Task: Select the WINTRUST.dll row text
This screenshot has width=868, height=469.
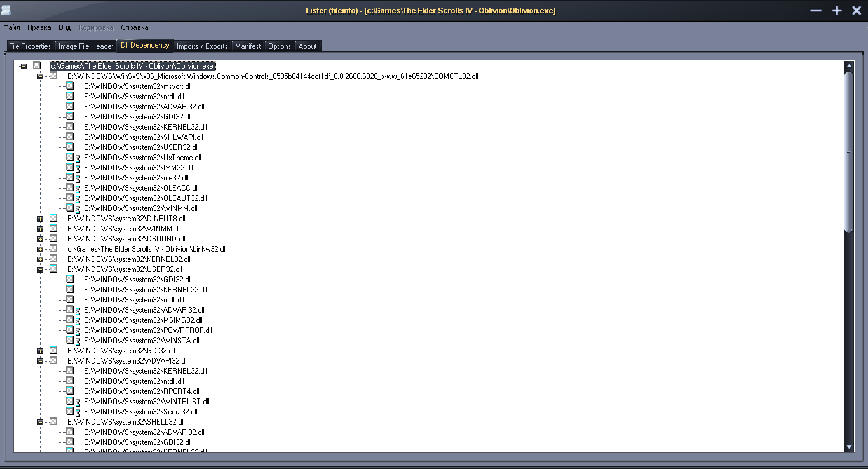Action: point(147,401)
